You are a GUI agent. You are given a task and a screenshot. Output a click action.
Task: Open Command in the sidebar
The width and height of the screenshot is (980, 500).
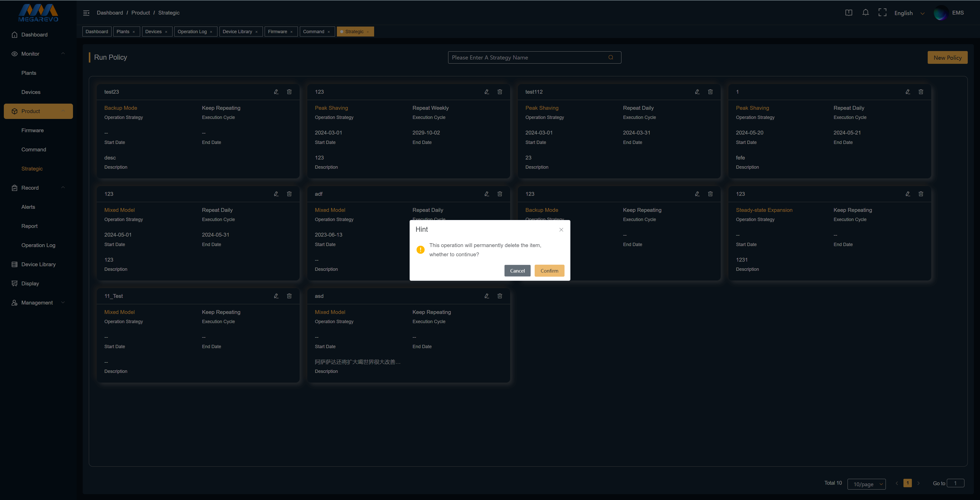coord(38,150)
